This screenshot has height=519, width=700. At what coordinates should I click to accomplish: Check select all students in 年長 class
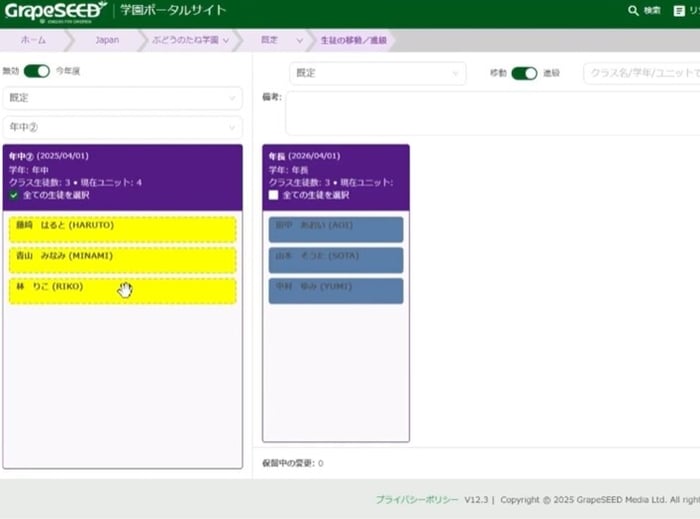click(273, 195)
